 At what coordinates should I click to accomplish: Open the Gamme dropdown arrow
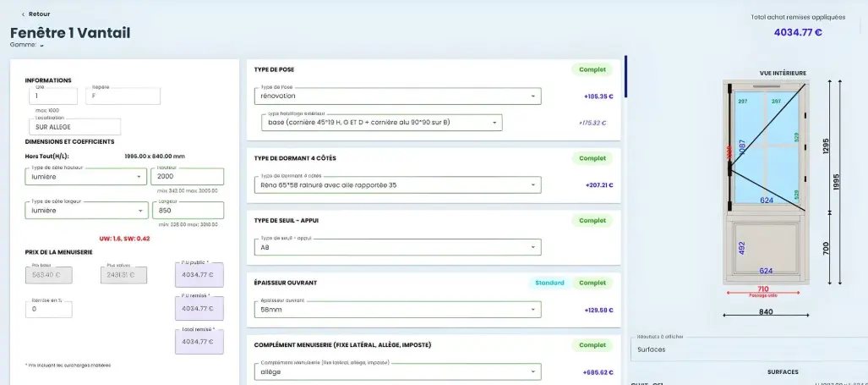click(x=41, y=46)
